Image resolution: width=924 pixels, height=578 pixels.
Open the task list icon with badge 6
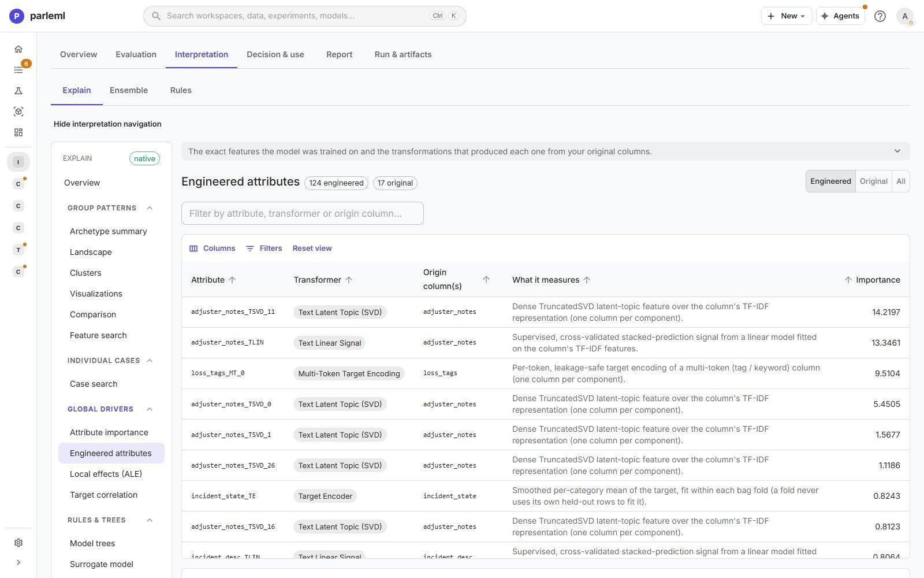pyautogui.click(x=18, y=70)
